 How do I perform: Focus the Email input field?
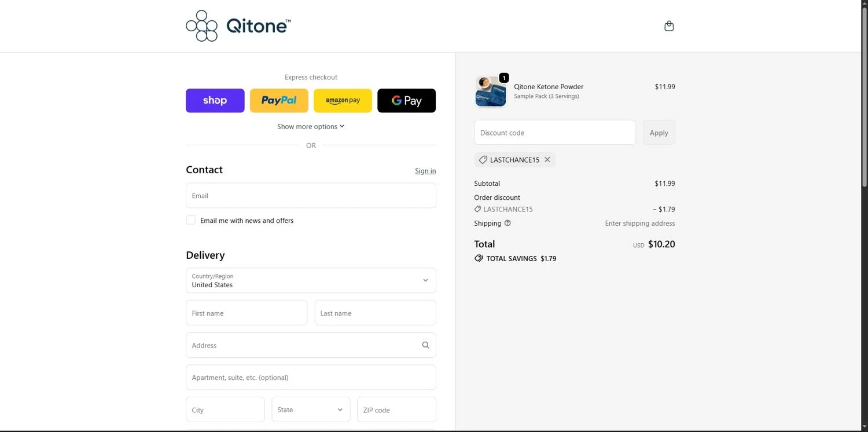(311, 196)
